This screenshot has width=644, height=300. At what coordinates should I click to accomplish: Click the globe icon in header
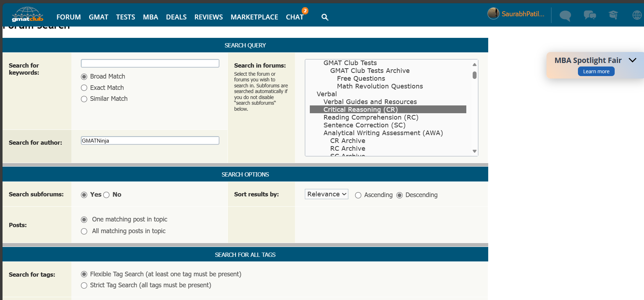point(637,15)
